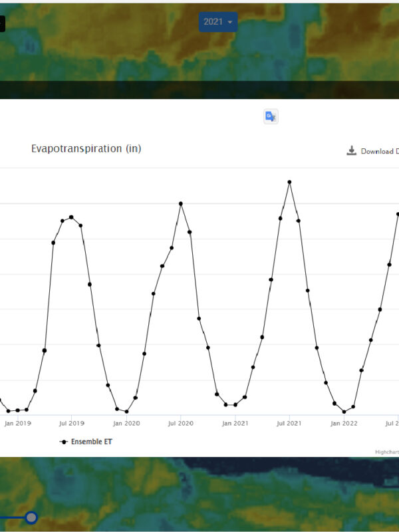Click the Google Translate icon
Viewport: 399px width, 532px height.
(271, 116)
